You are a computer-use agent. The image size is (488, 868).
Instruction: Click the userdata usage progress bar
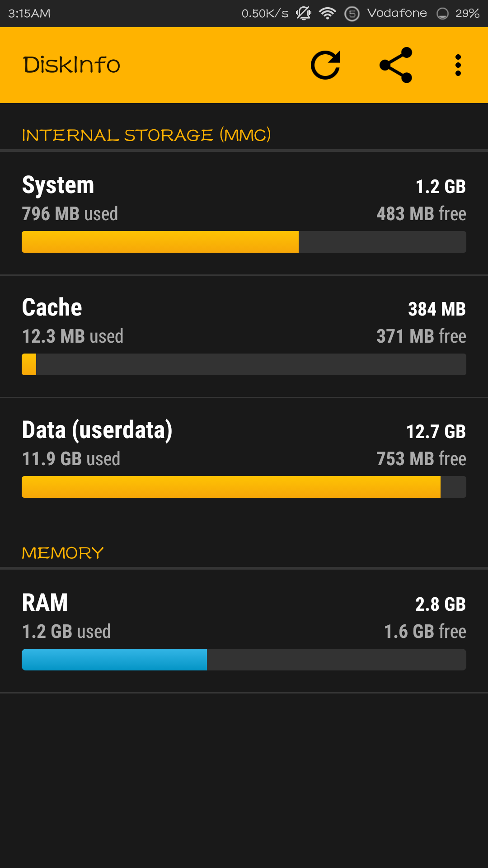(244, 487)
